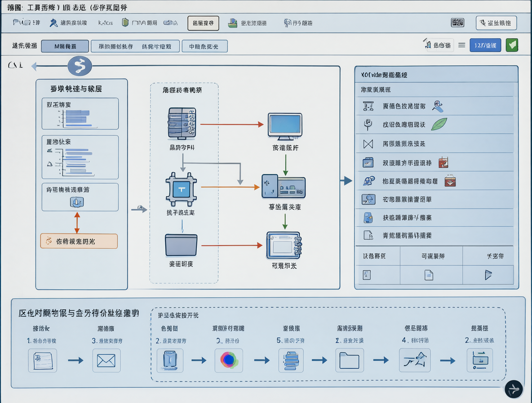Click the dark round airplane button at bottom right
The height and width of the screenshot is (403, 532).
coord(514,389)
